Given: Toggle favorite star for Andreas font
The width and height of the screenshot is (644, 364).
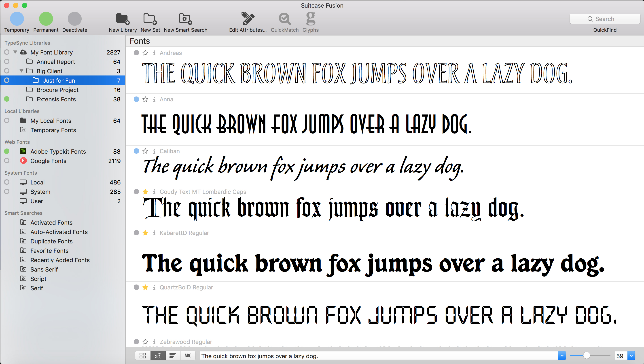Looking at the screenshot, I should 145,53.
